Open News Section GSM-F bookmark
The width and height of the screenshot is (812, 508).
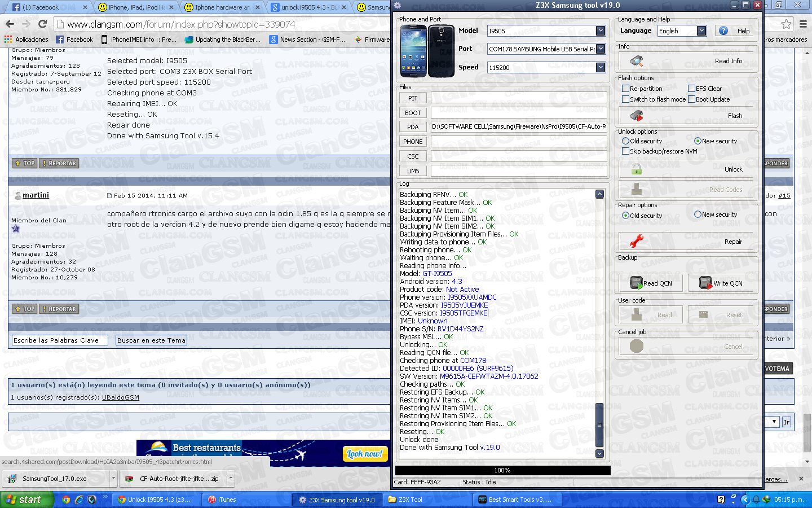coord(307,40)
